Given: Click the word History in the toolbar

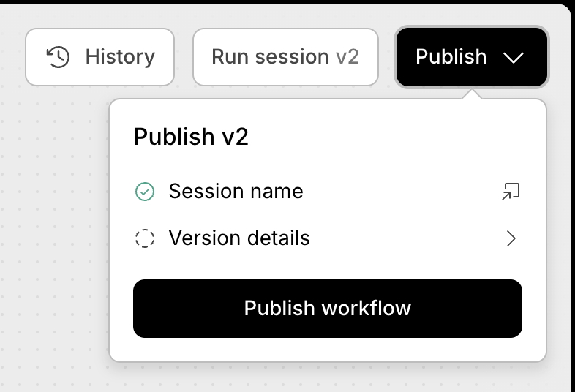Looking at the screenshot, I should coord(120,57).
